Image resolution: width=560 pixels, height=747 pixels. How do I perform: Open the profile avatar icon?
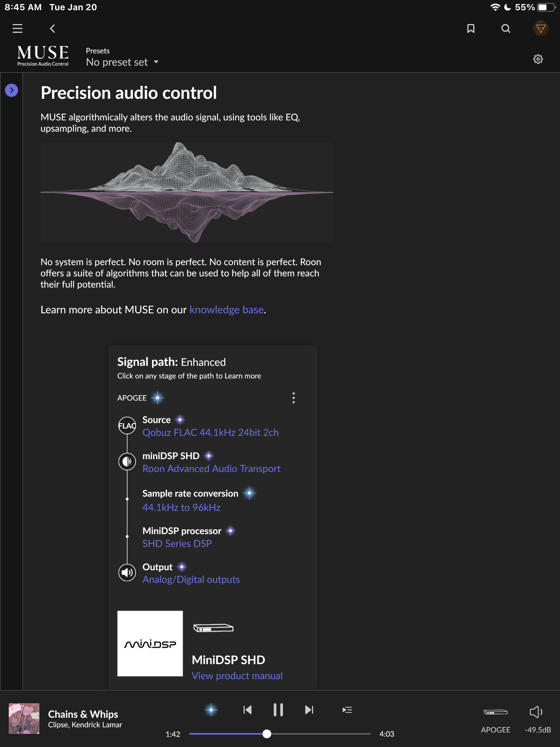[x=541, y=28]
